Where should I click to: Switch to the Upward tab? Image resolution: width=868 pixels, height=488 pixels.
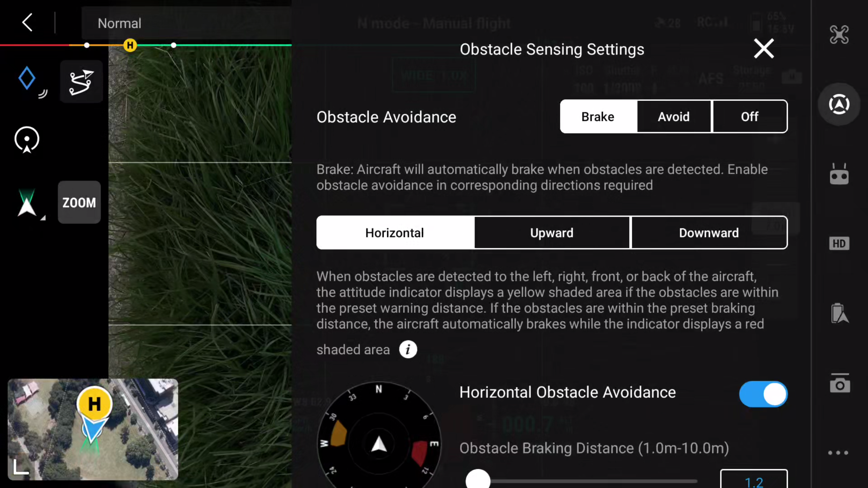[x=552, y=233]
